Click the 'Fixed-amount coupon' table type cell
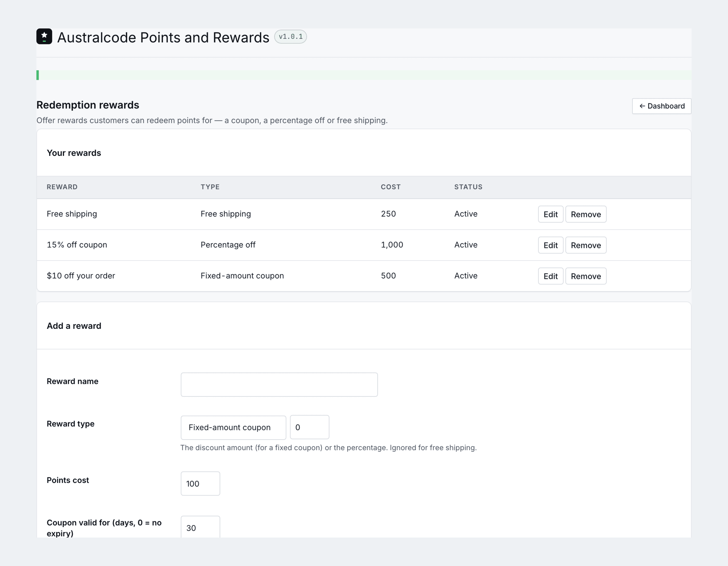 (x=242, y=276)
